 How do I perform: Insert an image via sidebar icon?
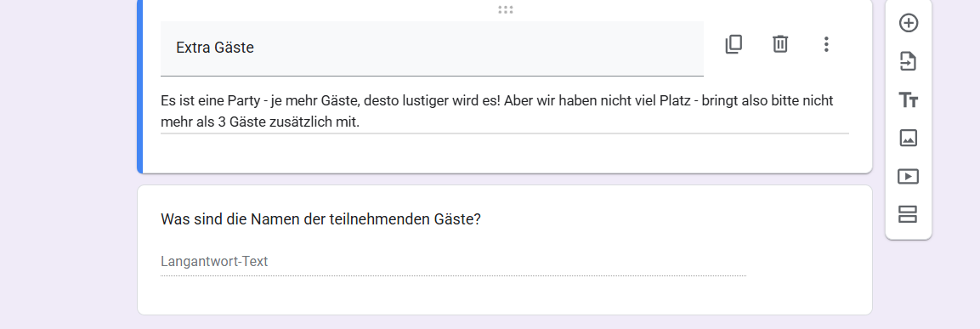pyautogui.click(x=908, y=138)
